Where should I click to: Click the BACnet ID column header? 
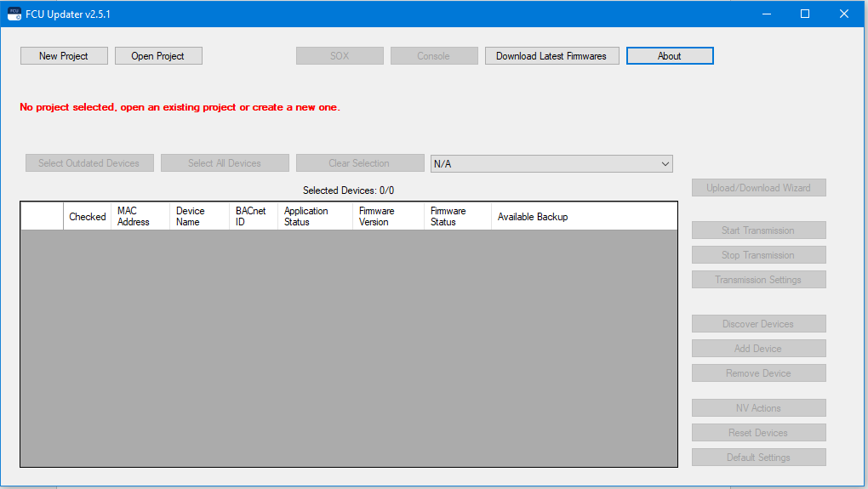250,217
